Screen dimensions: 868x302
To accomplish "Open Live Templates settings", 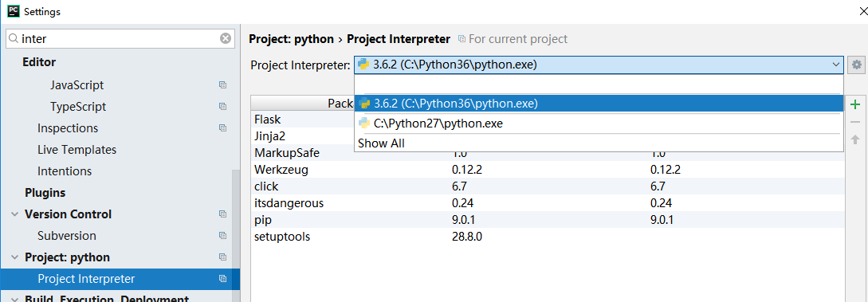I will click(x=77, y=150).
